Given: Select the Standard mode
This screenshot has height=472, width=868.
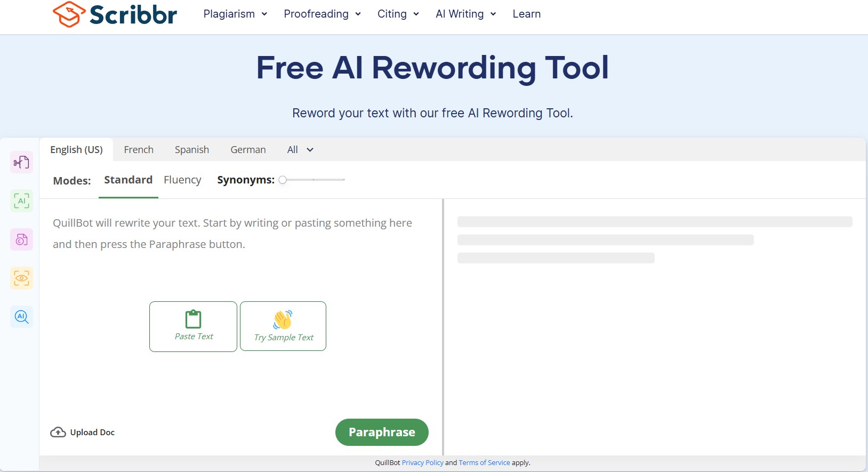Looking at the screenshot, I should coord(128,180).
